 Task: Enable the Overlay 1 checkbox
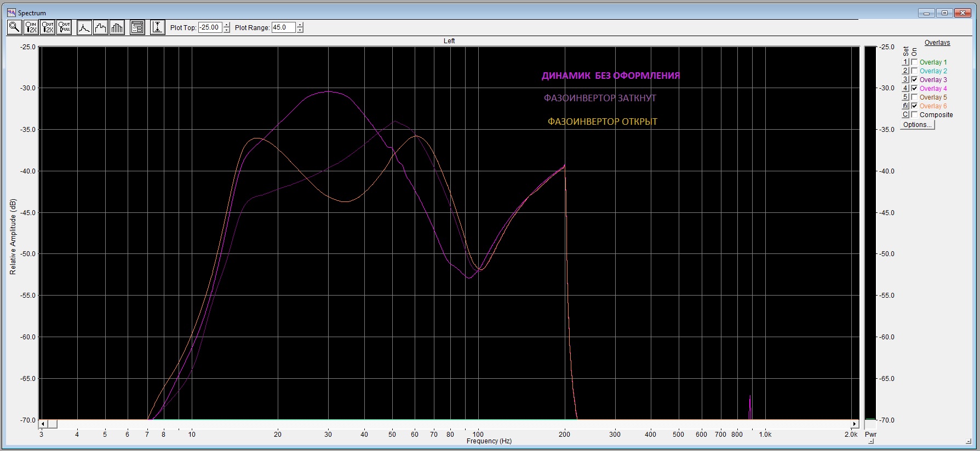click(x=914, y=62)
